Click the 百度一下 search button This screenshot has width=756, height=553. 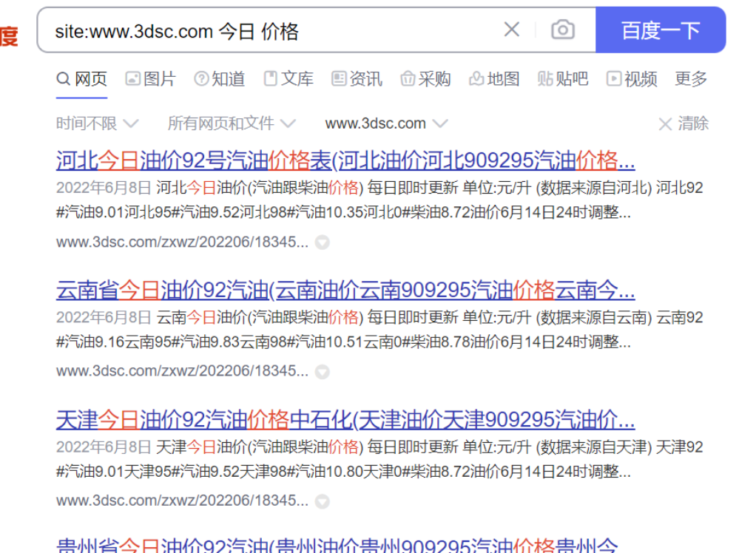[x=661, y=30]
